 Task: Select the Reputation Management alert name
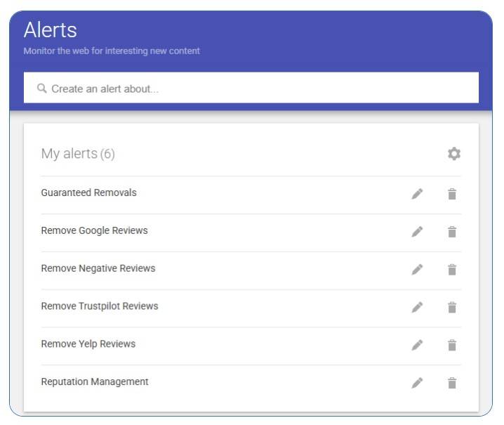tap(95, 381)
